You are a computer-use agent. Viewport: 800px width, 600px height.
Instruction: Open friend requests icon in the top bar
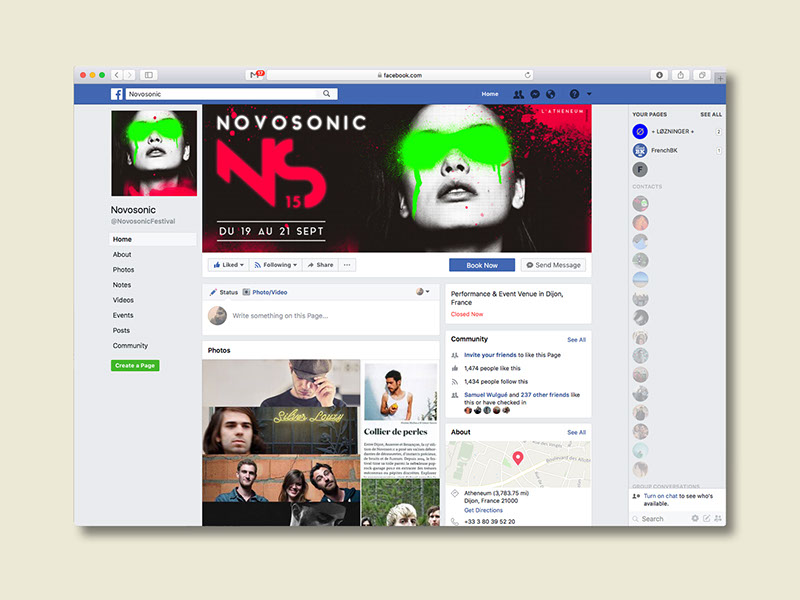click(x=518, y=94)
